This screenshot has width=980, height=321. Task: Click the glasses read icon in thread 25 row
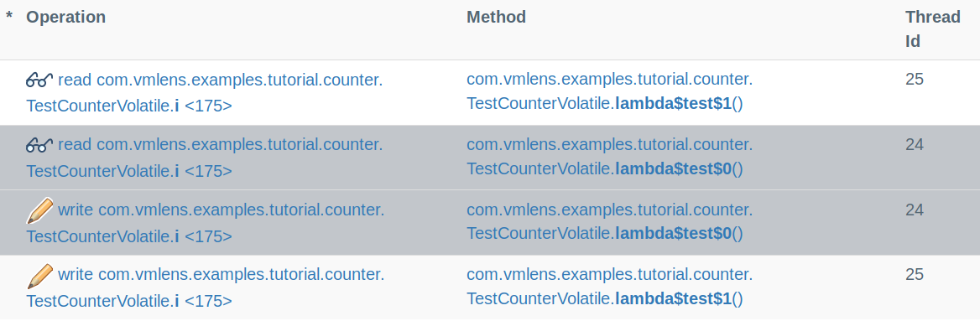pyautogui.click(x=39, y=80)
